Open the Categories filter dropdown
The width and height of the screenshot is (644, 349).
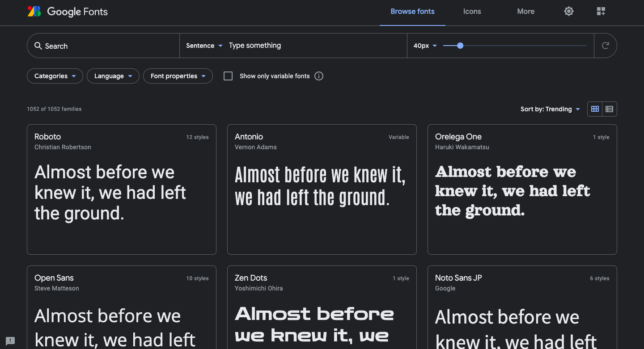55,76
